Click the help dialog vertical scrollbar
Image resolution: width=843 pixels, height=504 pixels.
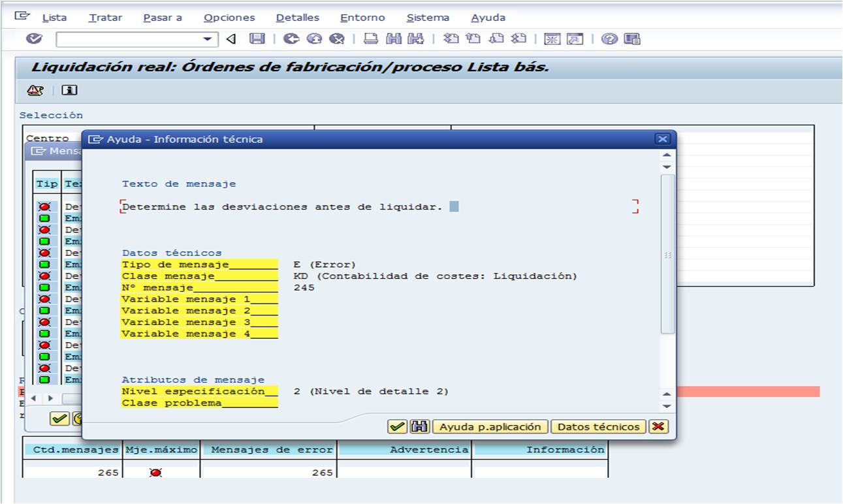pos(667,255)
